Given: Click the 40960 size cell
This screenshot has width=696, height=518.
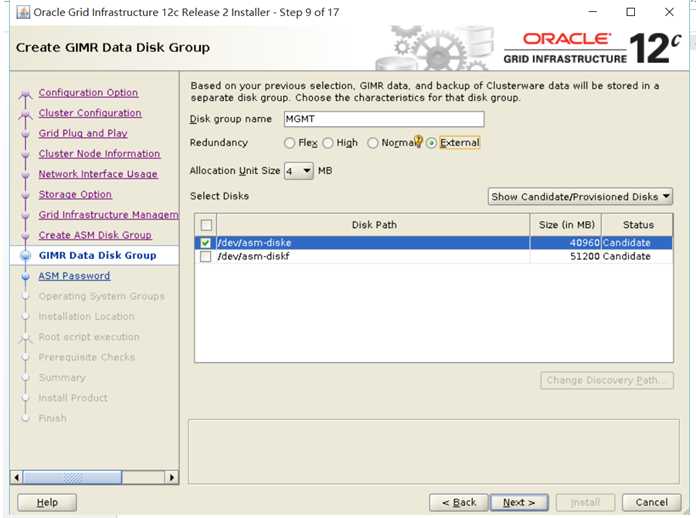Looking at the screenshot, I should pyautogui.click(x=566, y=243).
